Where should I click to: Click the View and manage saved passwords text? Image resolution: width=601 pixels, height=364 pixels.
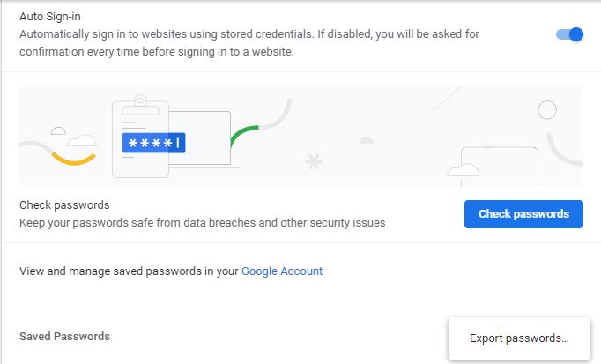[129, 271]
